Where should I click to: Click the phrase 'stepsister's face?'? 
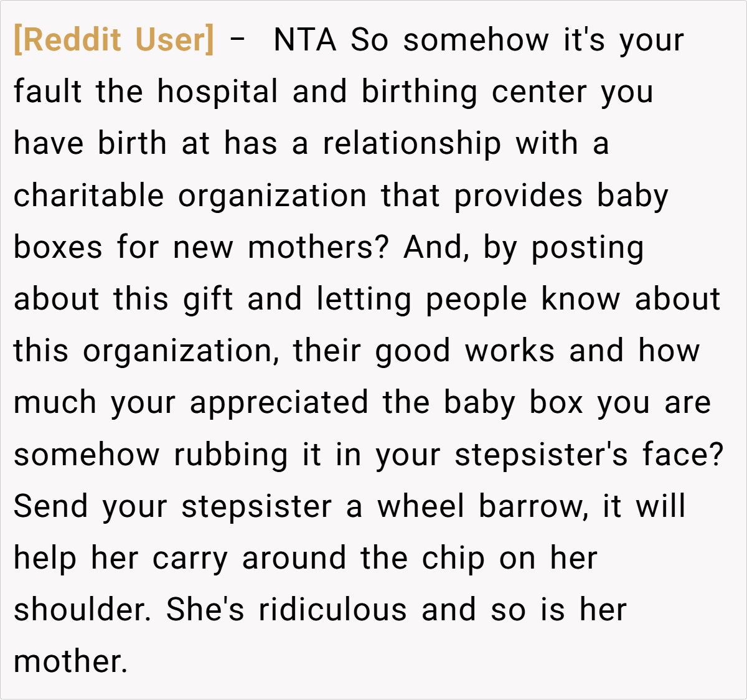click(x=589, y=455)
